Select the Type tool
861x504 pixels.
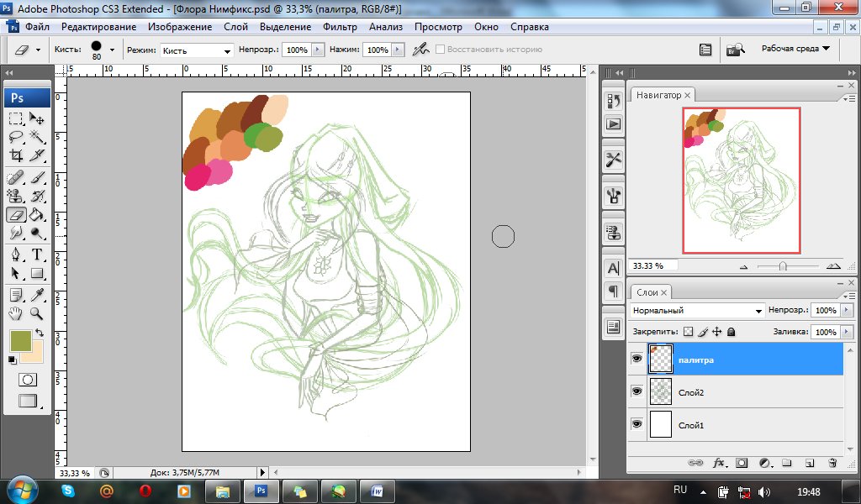coord(37,255)
